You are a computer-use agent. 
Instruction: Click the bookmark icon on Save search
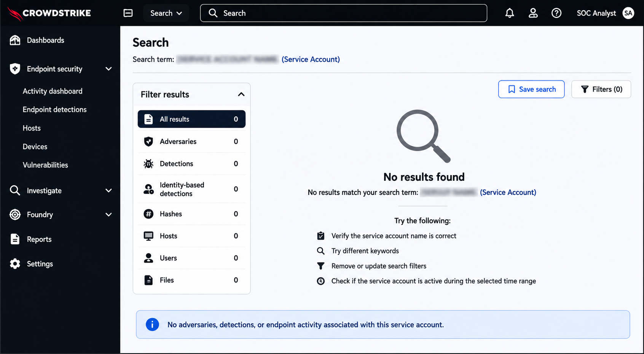click(x=512, y=89)
